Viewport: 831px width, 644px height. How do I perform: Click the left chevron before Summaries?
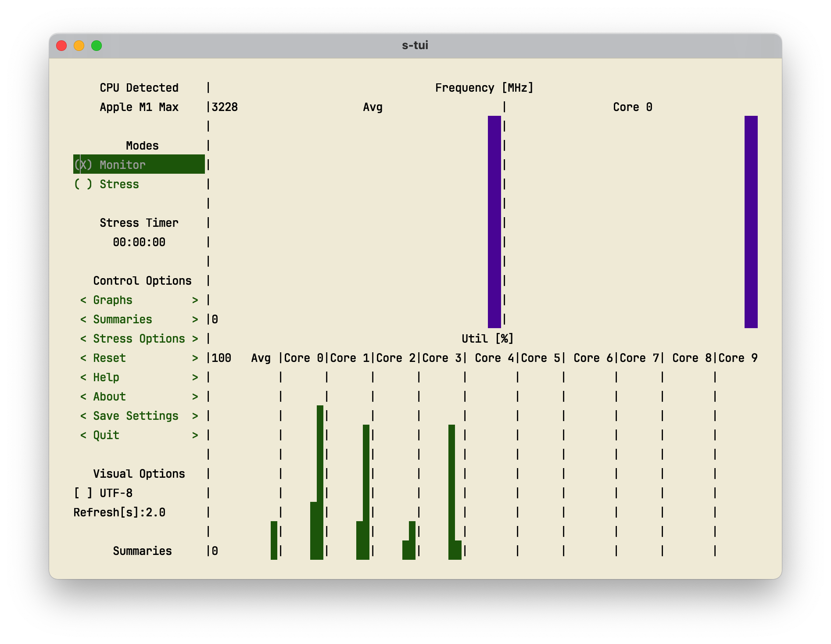[83, 319]
